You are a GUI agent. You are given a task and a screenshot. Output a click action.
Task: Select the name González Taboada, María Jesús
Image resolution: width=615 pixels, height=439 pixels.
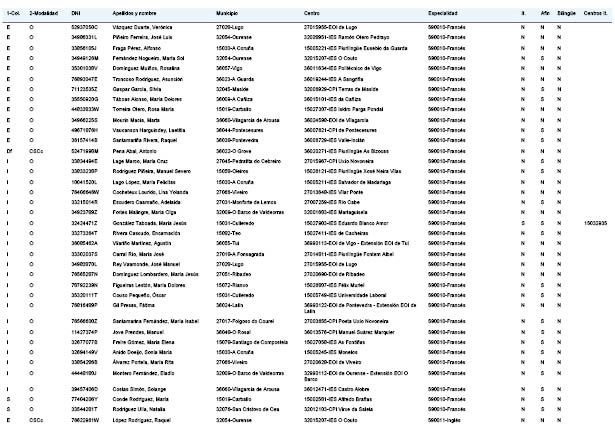(149, 223)
